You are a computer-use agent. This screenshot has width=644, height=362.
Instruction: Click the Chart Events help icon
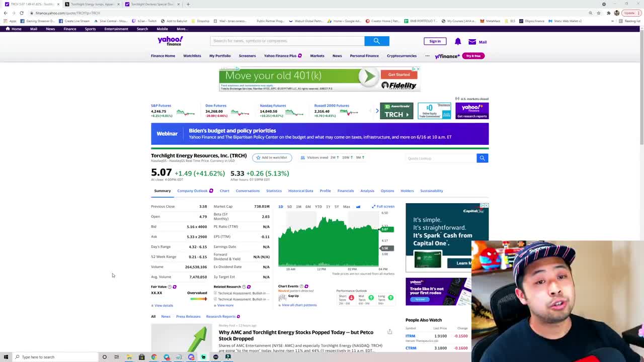[x=301, y=286]
